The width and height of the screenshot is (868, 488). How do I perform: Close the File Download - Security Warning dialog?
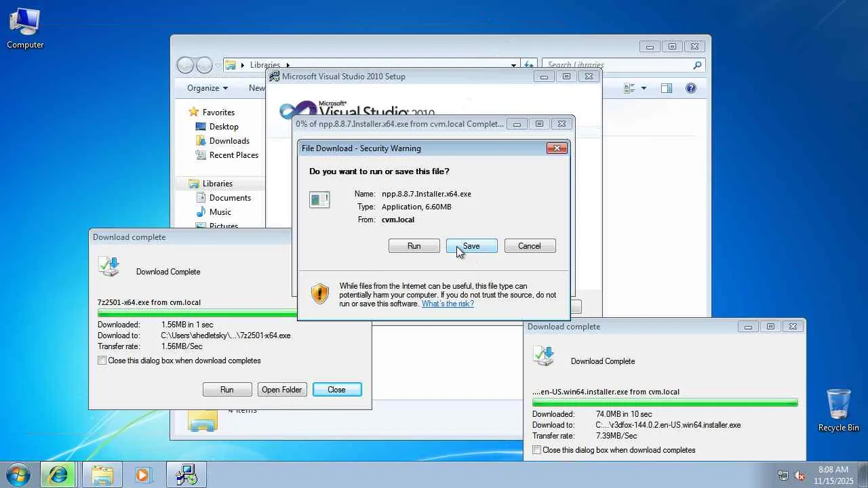click(x=557, y=148)
